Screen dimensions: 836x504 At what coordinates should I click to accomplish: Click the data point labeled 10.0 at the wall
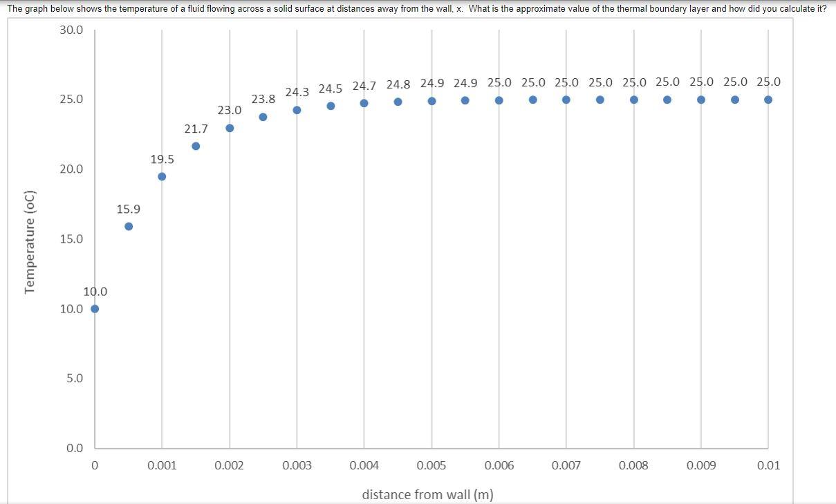pos(95,309)
